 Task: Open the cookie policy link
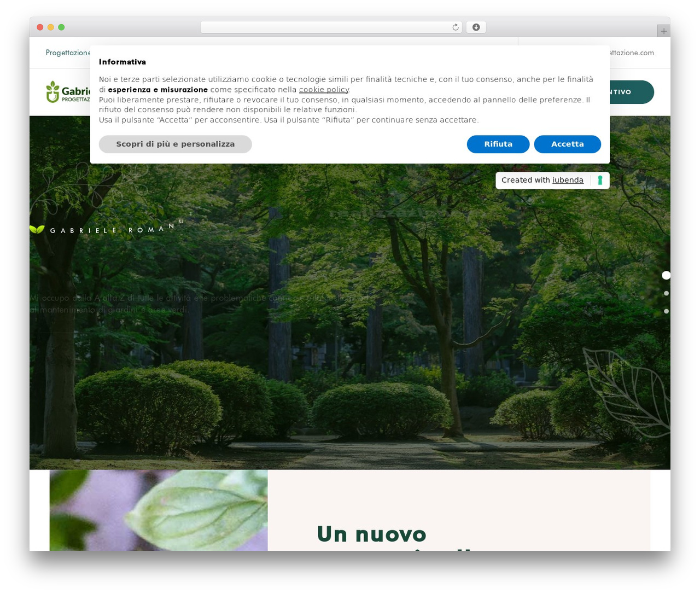324,90
